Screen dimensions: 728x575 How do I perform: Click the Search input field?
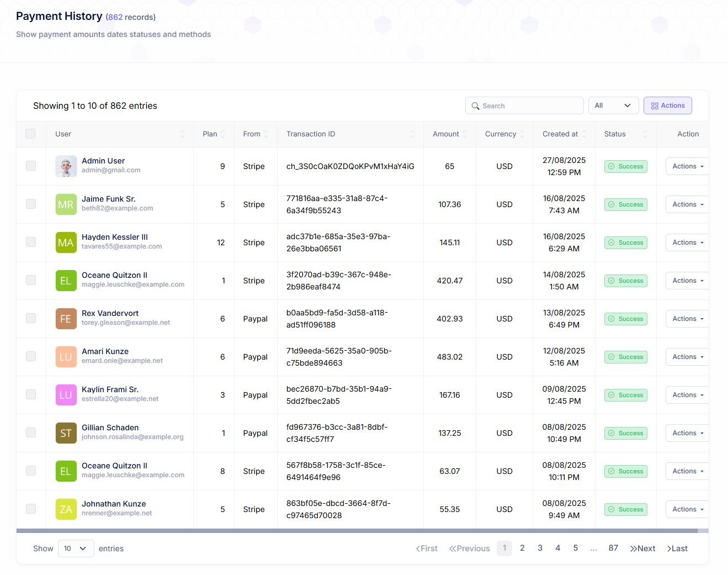[524, 105]
